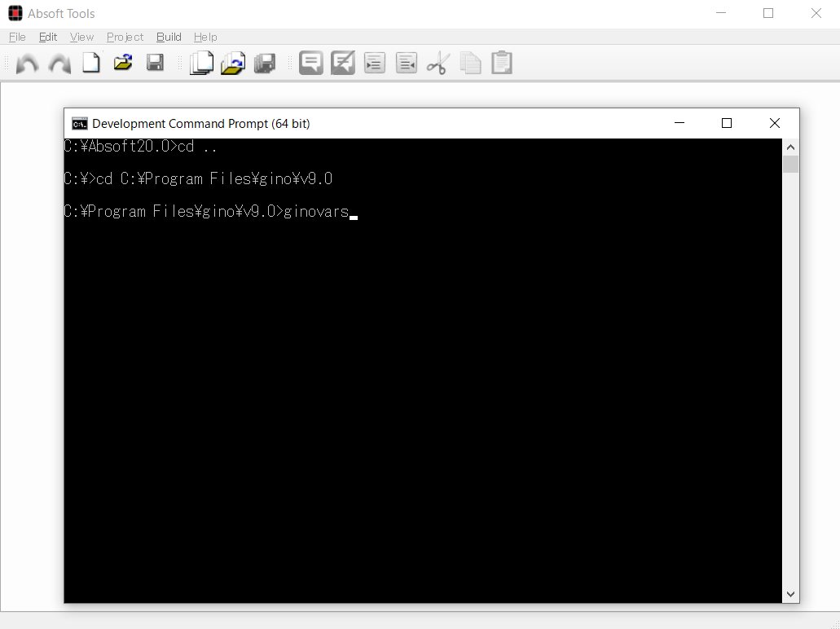Image resolution: width=840 pixels, height=629 pixels.
Task: Open a file using the folder icon
Action: pyautogui.click(x=123, y=63)
